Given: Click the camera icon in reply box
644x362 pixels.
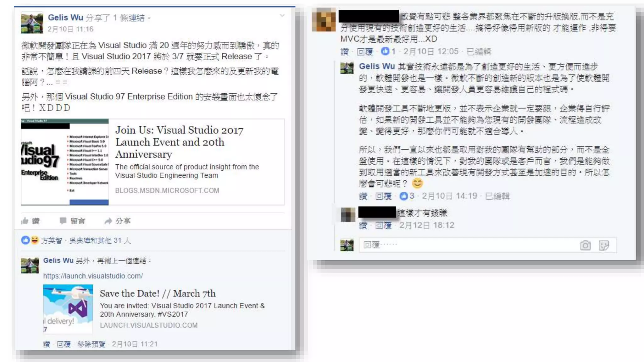Looking at the screenshot, I should coord(585,245).
